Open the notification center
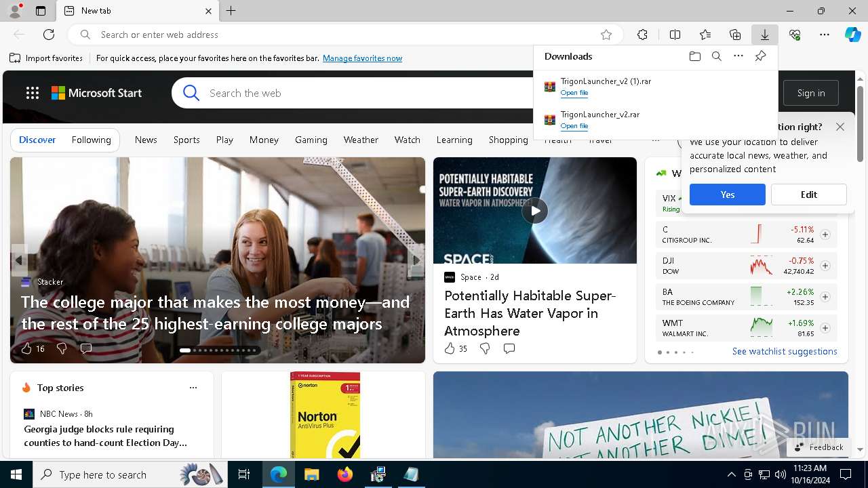 [x=846, y=474]
